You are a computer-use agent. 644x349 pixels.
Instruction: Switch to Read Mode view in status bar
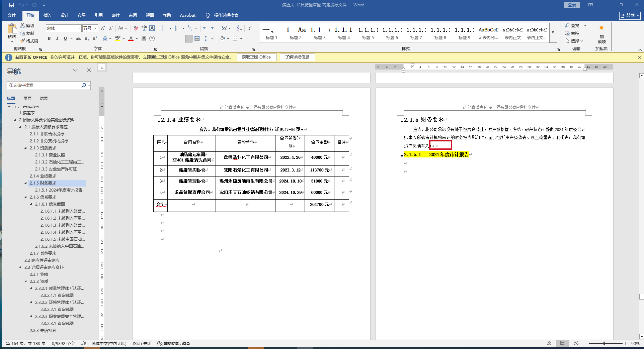click(x=549, y=343)
